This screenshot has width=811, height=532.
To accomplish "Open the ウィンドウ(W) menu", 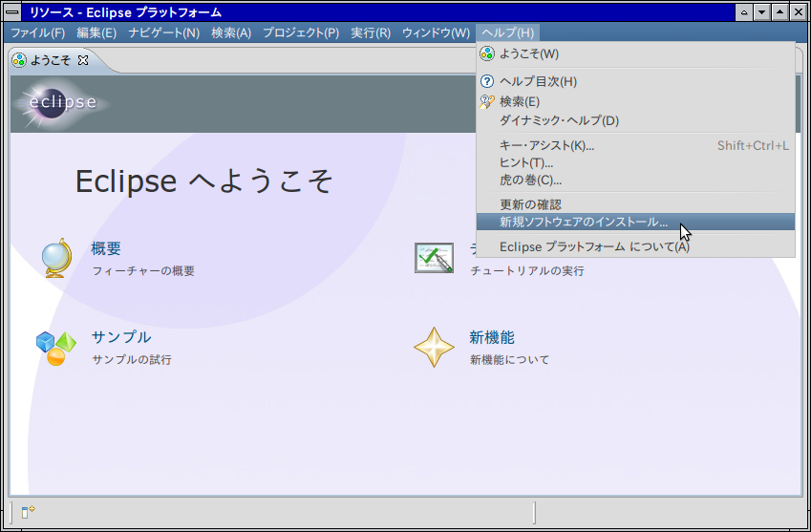I will [x=436, y=33].
